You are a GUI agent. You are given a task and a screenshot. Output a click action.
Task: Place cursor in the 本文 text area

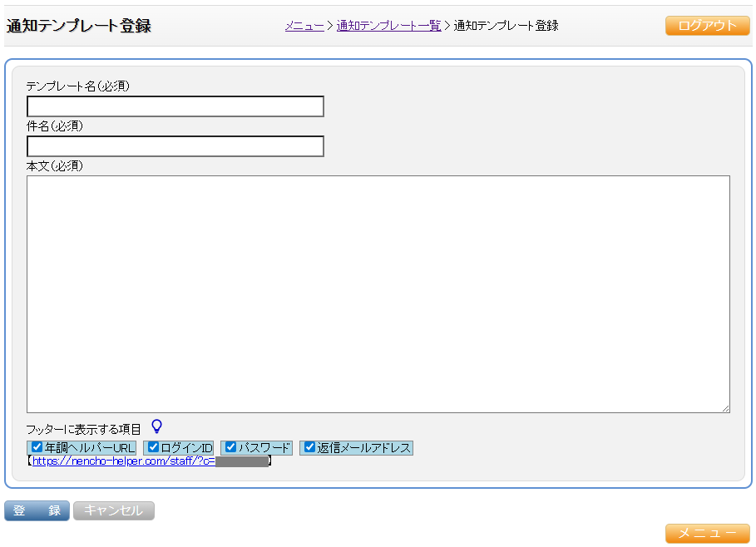click(x=378, y=293)
